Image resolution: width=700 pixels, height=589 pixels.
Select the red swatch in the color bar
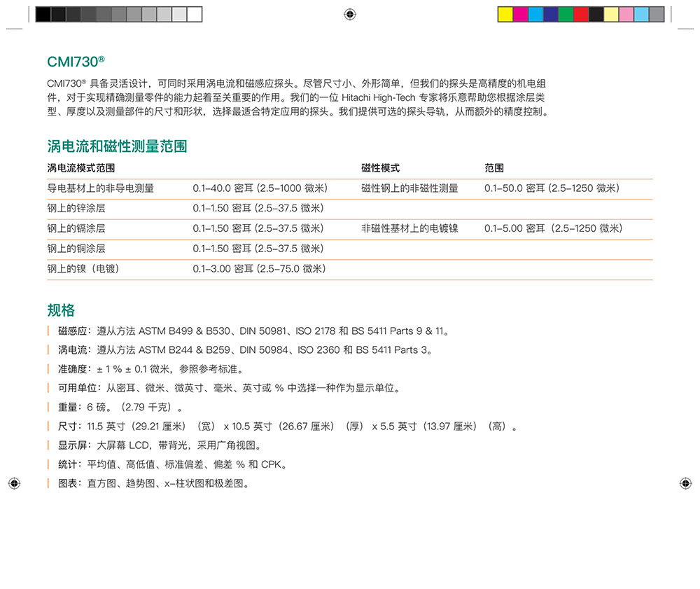click(x=581, y=14)
